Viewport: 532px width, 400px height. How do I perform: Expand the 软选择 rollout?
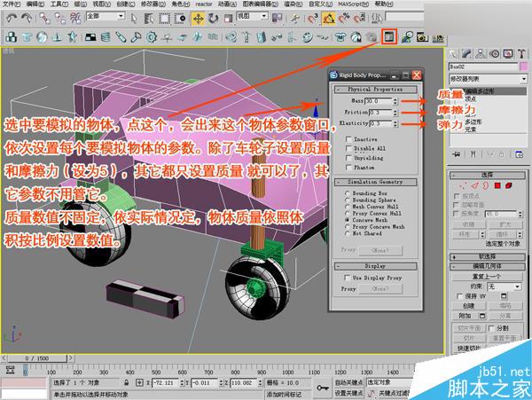click(x=488, y=256)
